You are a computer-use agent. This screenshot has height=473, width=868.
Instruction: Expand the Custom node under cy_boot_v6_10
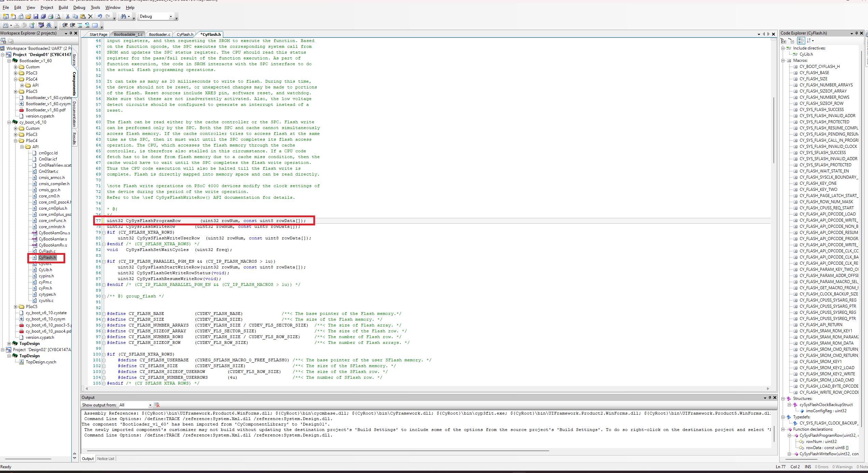tap(15, 128)
